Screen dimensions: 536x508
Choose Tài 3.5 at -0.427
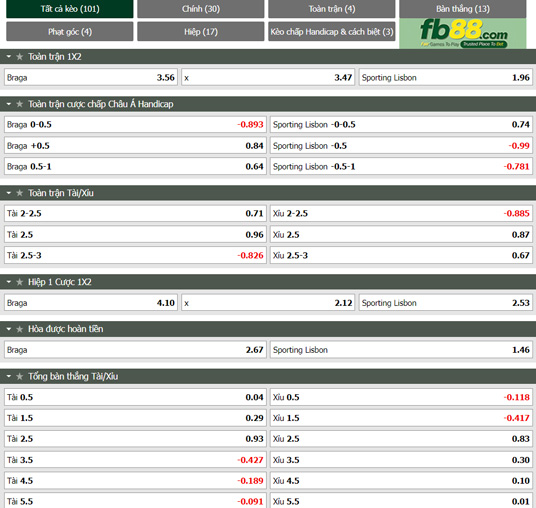(x=135, y=460)
